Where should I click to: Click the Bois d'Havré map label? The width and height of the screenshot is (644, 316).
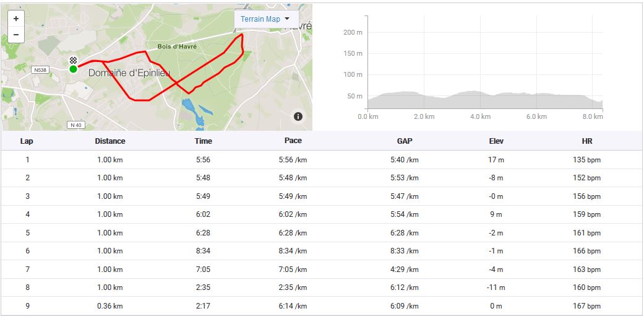pos(177,46)
